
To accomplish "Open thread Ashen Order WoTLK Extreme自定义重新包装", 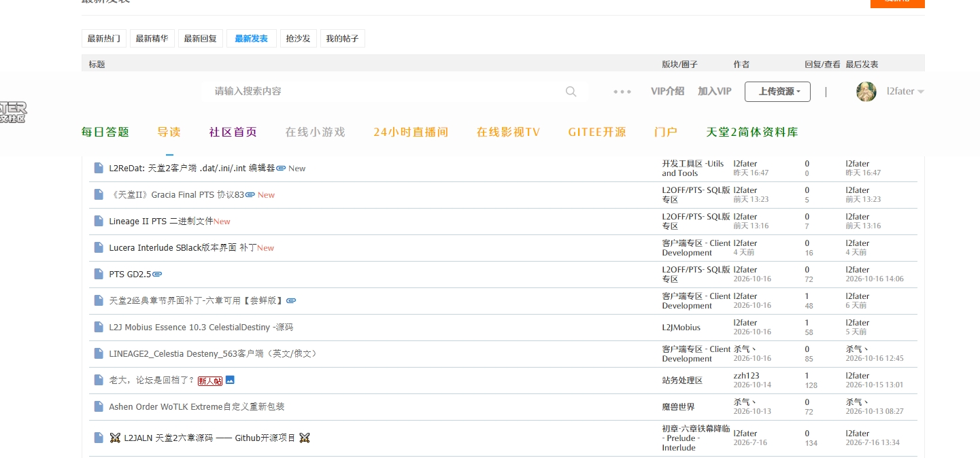I will point(197,406).
